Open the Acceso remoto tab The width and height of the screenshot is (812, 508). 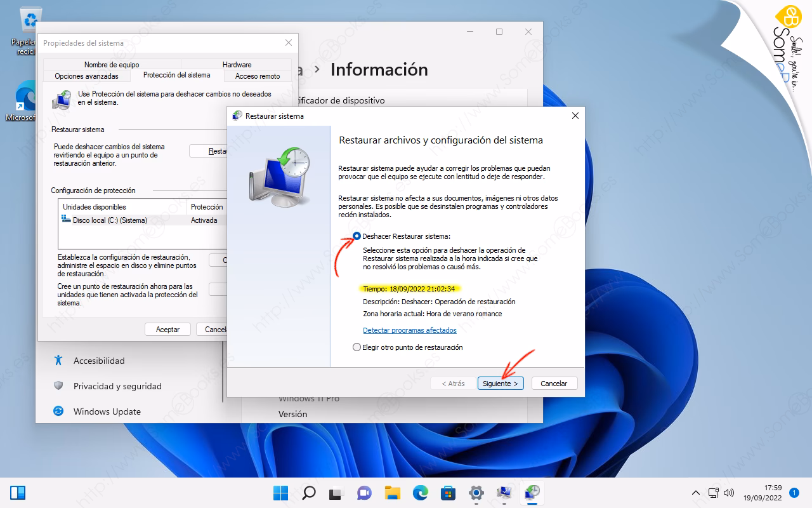(258, 76)
